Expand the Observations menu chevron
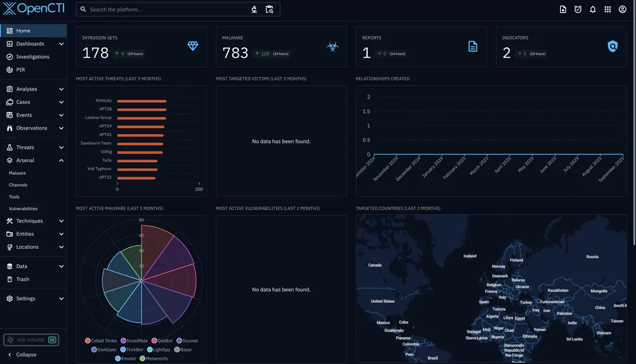Viewport: 636px width, 364px height. point(61,128)
